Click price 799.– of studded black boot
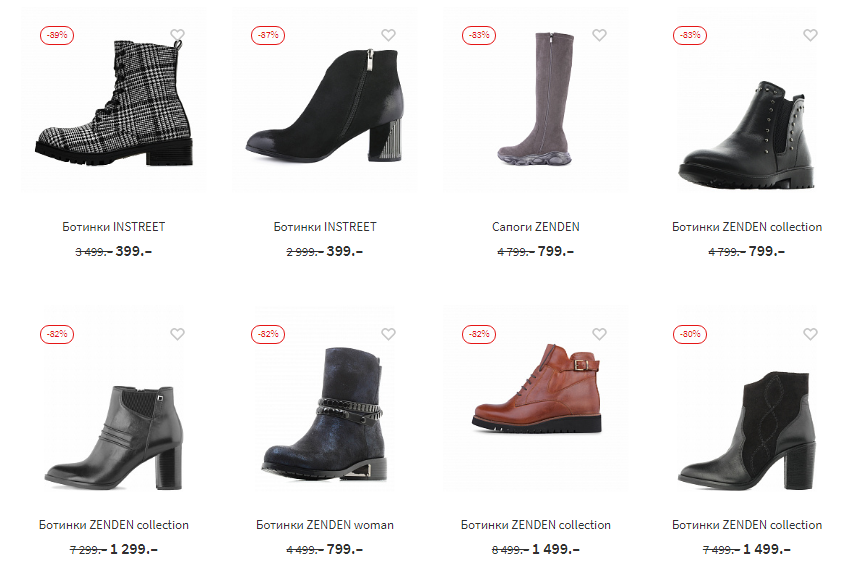This screenshot has width=859, height=571. coord(767,252)
